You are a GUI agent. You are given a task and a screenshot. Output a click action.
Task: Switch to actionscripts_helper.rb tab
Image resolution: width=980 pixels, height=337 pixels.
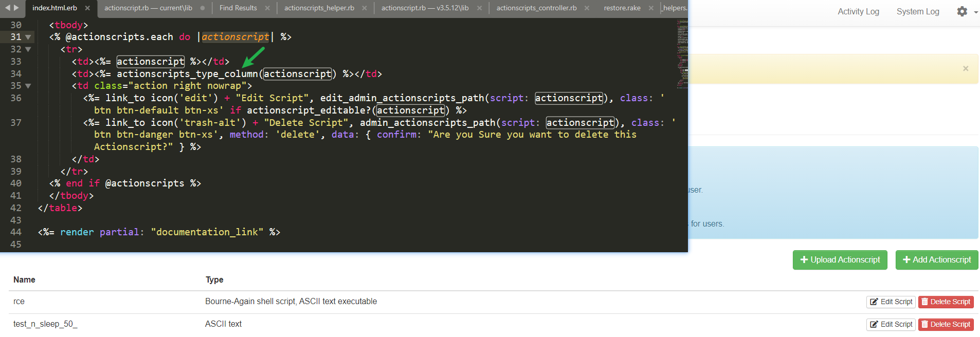pyautogui.click(x=319, y=8)
